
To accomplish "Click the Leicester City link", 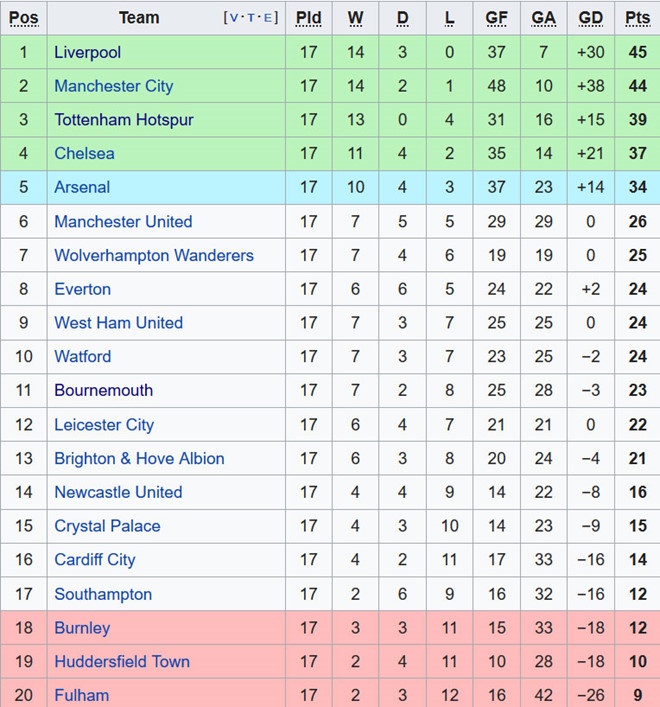I will 104,425.
